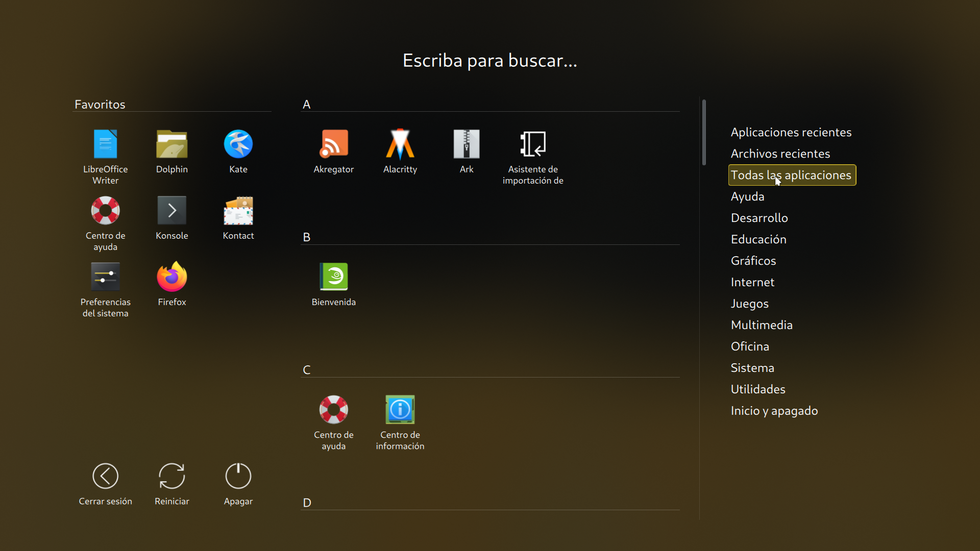Show the Juegos category
980x551 pixels.
[749, 304]
